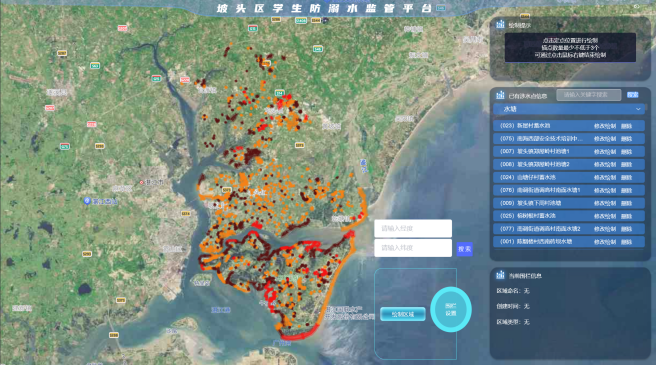Select the (077) water point list entry

(569, 229)
